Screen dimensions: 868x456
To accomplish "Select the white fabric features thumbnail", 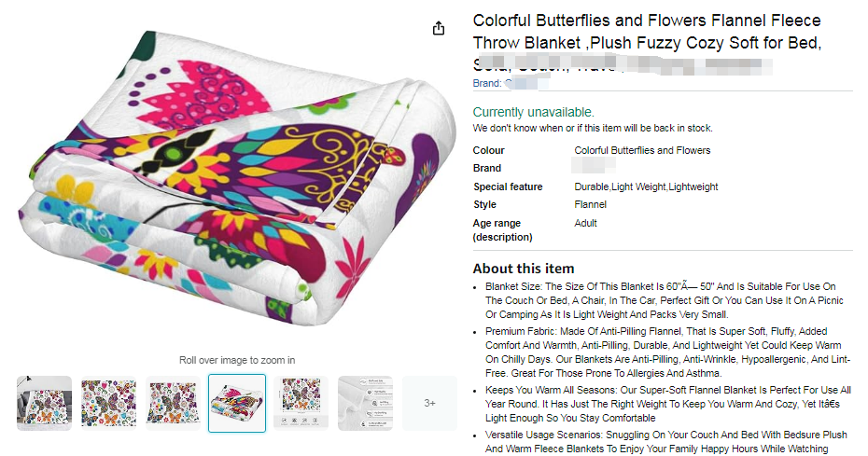I will click(365, 403).
